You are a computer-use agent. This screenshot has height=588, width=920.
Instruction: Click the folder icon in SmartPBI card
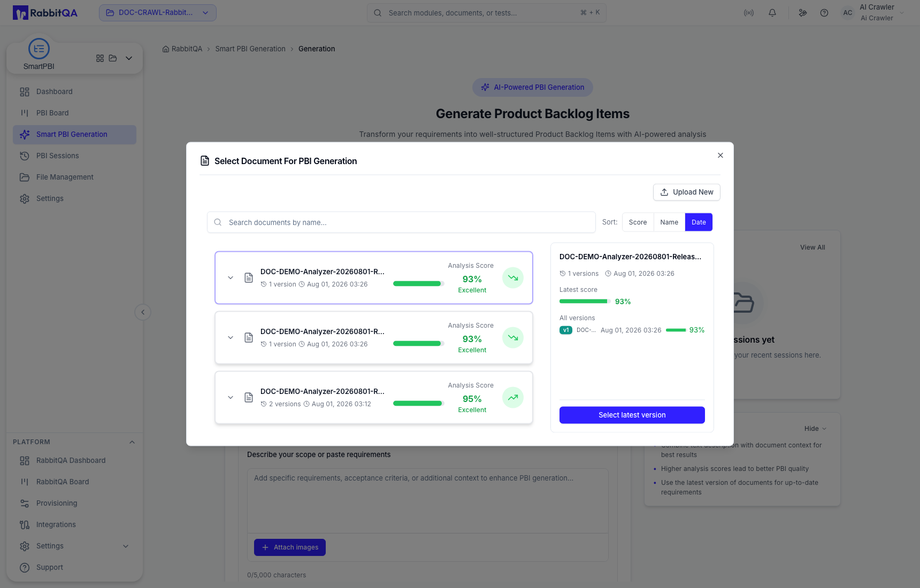pos(113,58)
